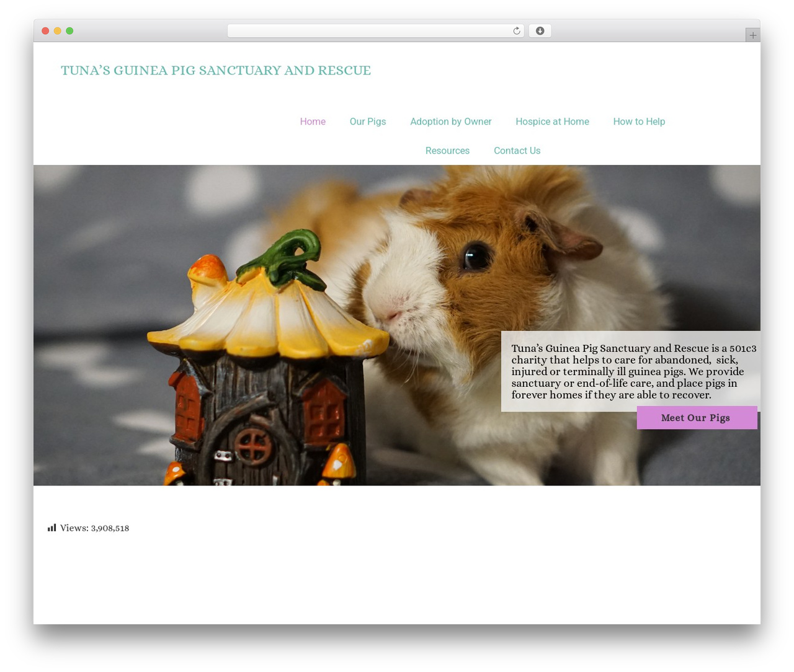Add a new browser tab

point(752,35)
